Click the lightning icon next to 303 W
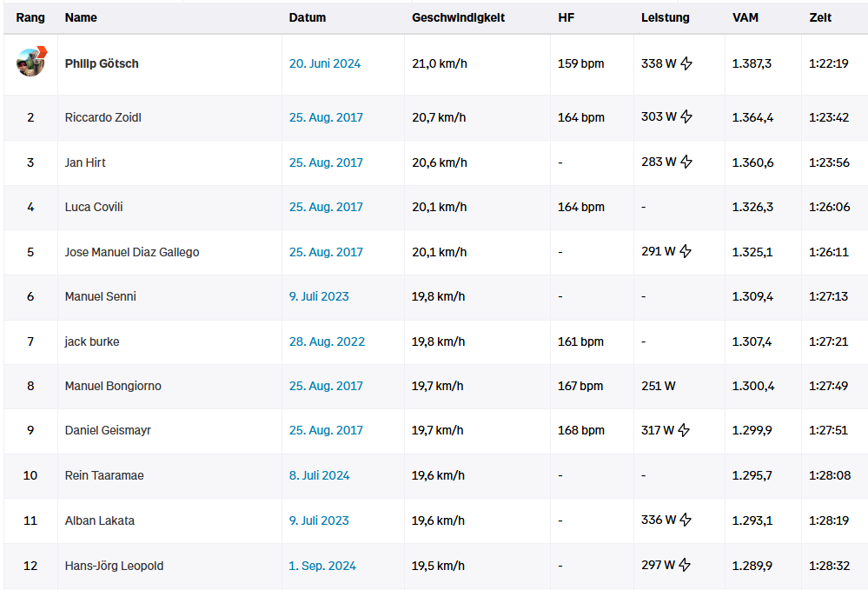The image size is (868, 590). (x=686, y=117)
